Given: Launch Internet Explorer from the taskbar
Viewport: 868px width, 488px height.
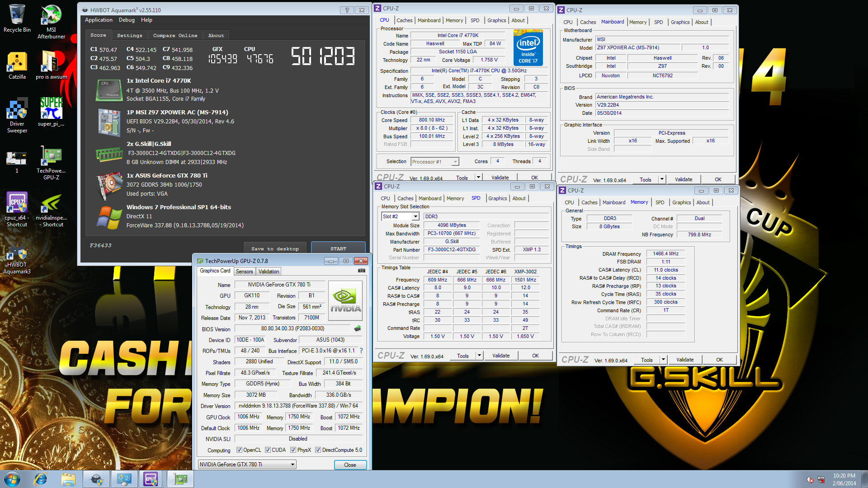Looking at the screenshot, I should click(x=41, y=479).
